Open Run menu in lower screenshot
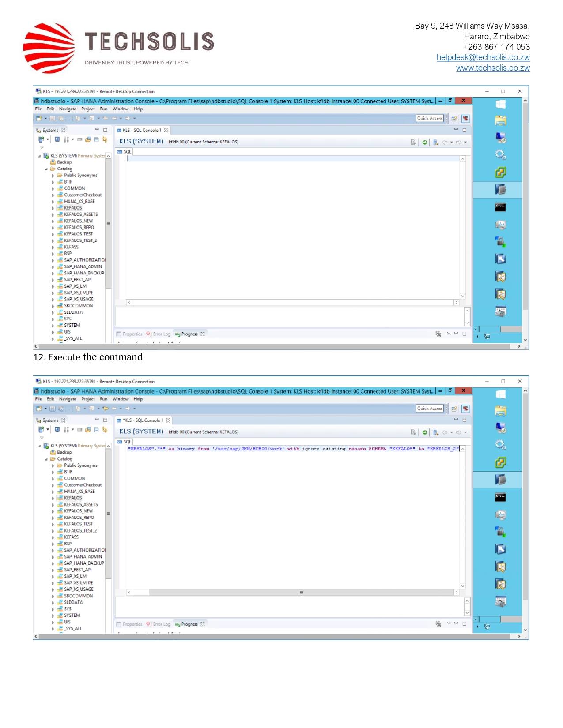Image resolution: width=563 pixels, height=728 pixels. tap(104, 399)
